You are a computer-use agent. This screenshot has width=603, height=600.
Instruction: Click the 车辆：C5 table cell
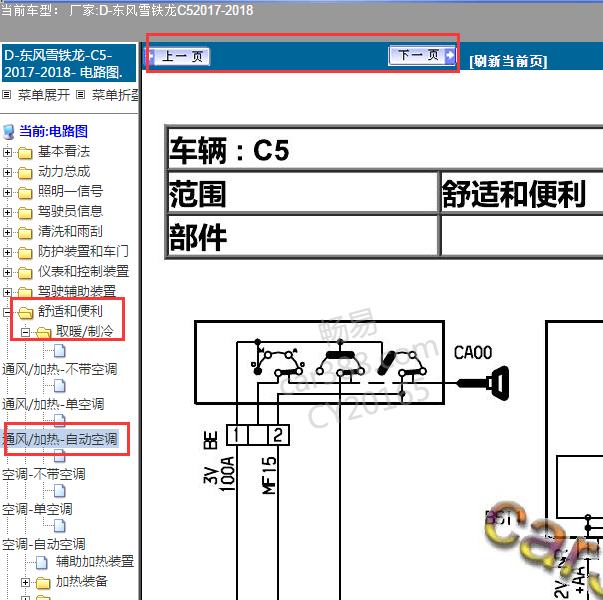click(x=386, y=149)
